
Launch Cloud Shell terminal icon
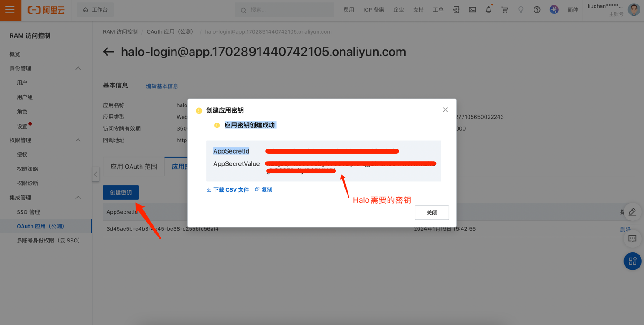click(x=472, y=9)
